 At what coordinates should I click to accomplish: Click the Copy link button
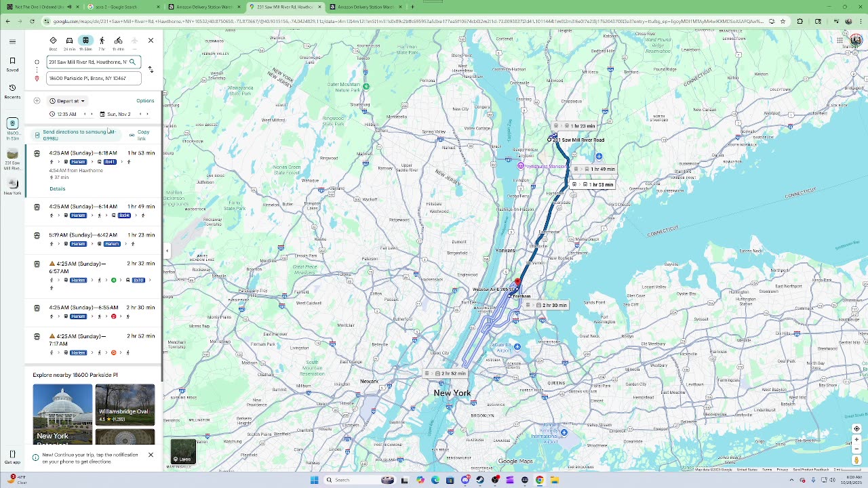pyautogui.click(x=140, y=135)
